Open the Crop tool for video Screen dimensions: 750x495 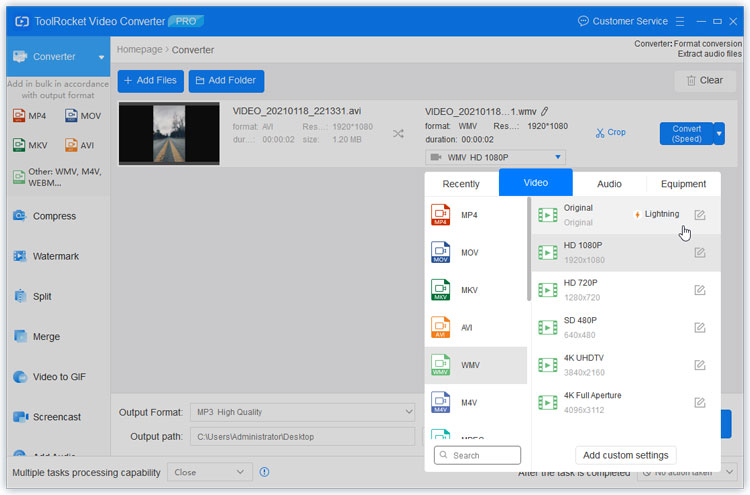[x=610, y=132]
